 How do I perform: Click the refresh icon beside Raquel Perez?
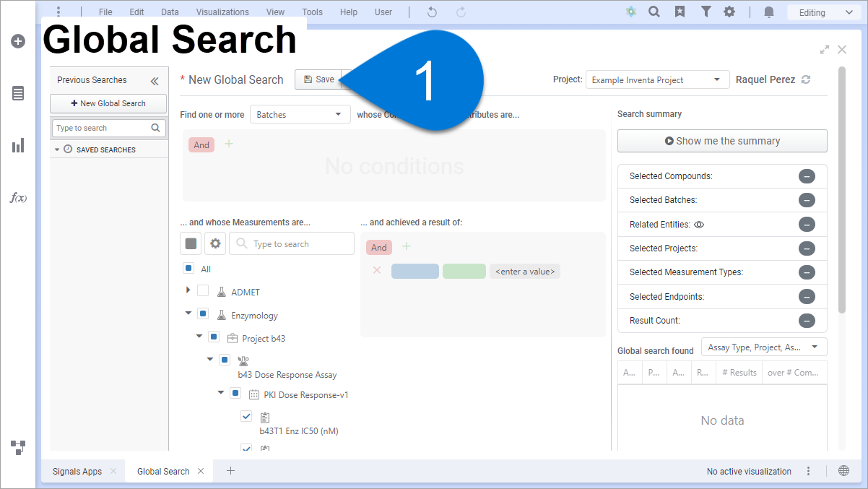[x=806, y=79]
